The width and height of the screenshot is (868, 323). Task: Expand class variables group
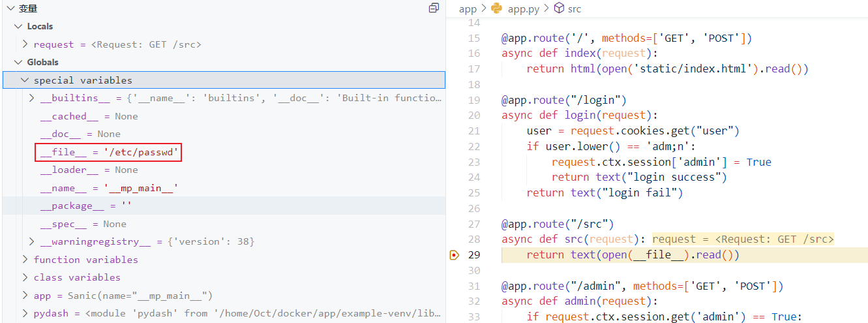click(x=25, y=277)
